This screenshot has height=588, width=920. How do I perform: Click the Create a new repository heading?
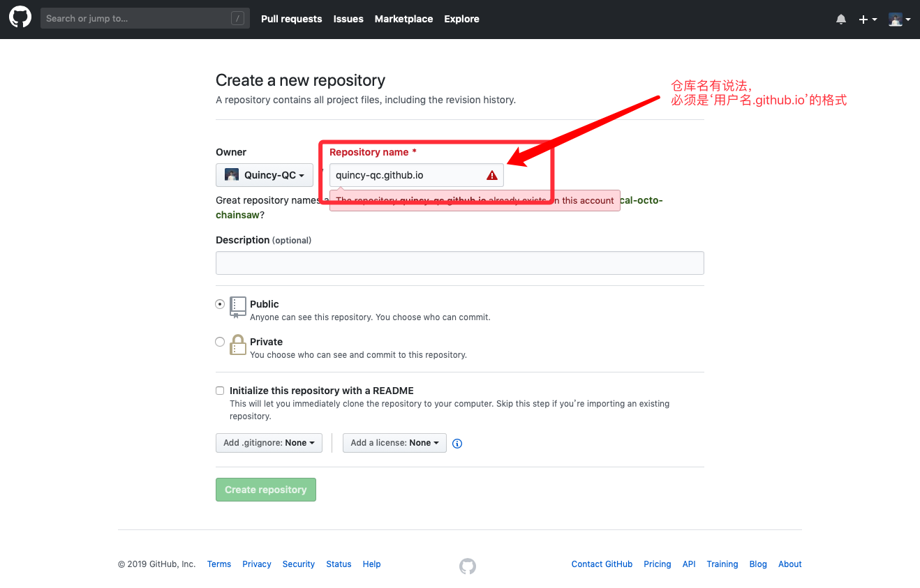(x=300, y=80)
